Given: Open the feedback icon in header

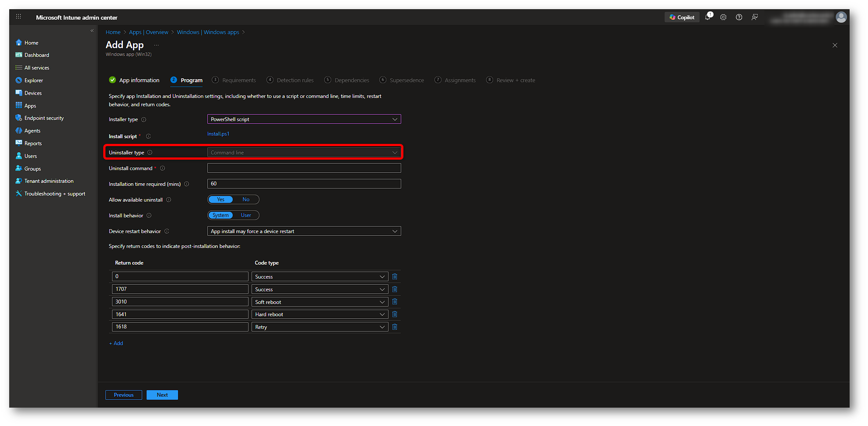Looking at the screenshot, I should click(755, 17).
